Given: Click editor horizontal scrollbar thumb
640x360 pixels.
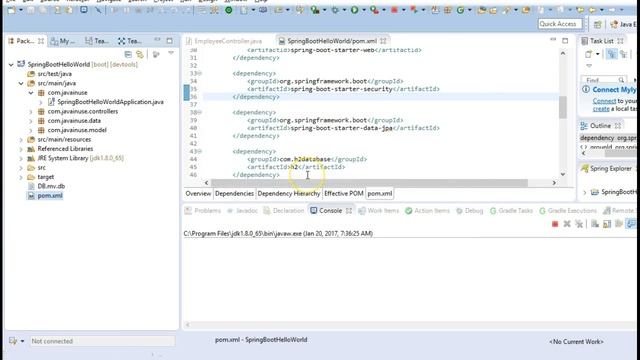Looking at the screenshot, I should (370, 183).
